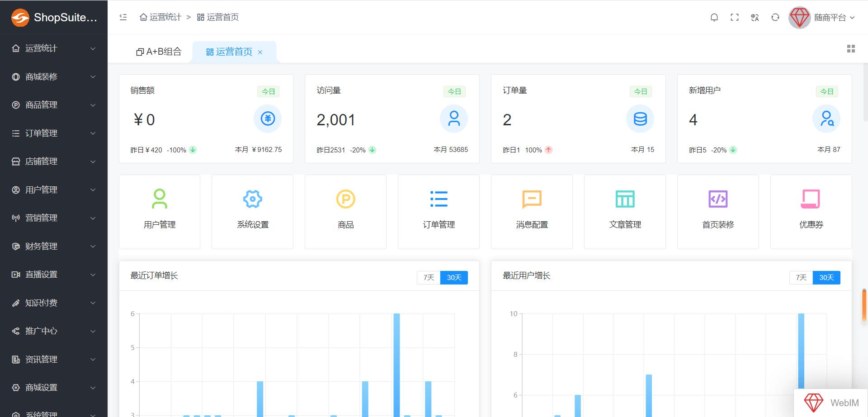Click the 今日 tag on 新增用户 card
This screenshot has height=417, width=868.
click(827, 91)
